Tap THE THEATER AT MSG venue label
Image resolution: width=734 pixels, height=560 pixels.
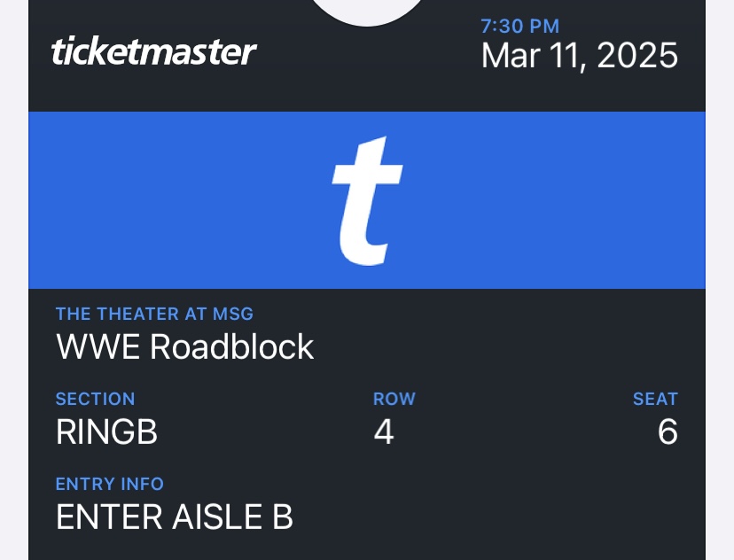click(154, 314)
